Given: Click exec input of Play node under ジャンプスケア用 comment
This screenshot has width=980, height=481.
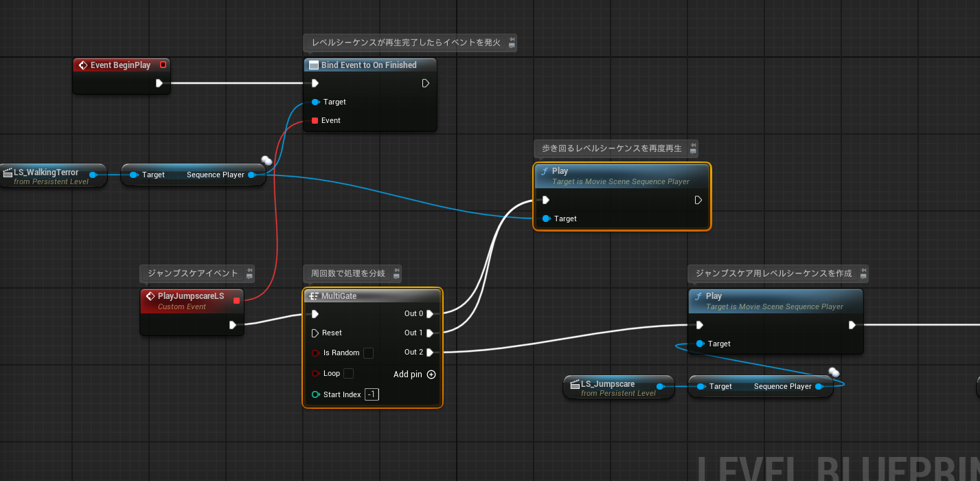Looking at the screenshot, I should tap(699, 325).
